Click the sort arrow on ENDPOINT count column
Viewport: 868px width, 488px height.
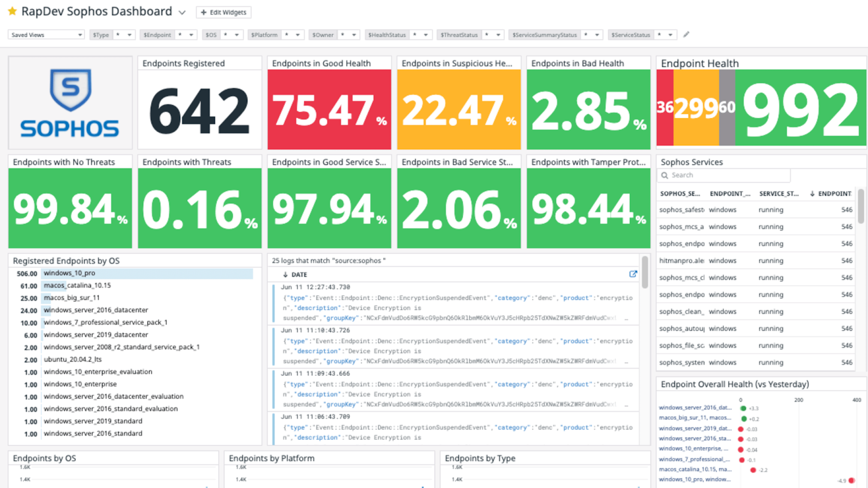click(x=812, y=194)
